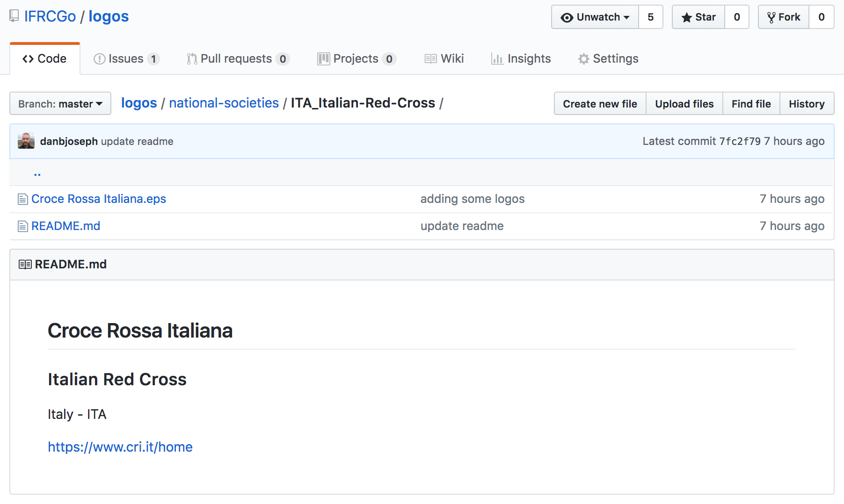
Task: Open the logos repository title link
Action: [x=109, y=16]
